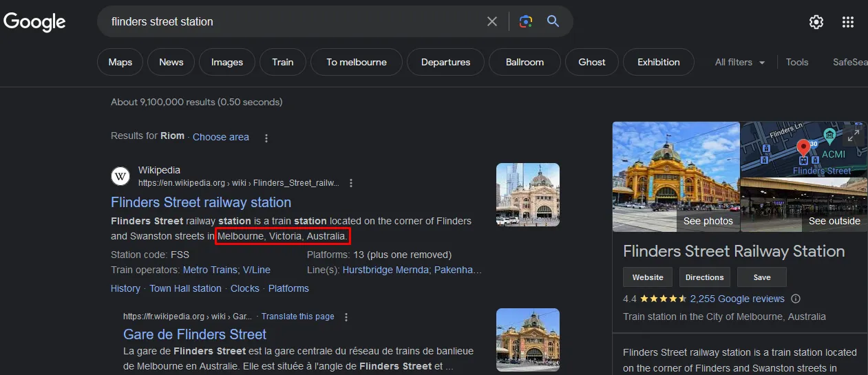Follow the Choose area link

pyautogui.click(x=221, y=137)
